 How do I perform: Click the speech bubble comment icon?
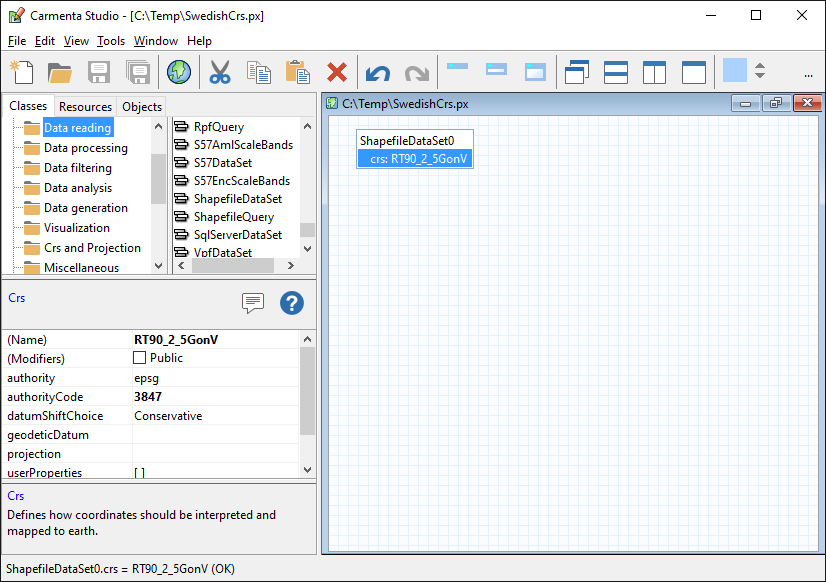253,303
